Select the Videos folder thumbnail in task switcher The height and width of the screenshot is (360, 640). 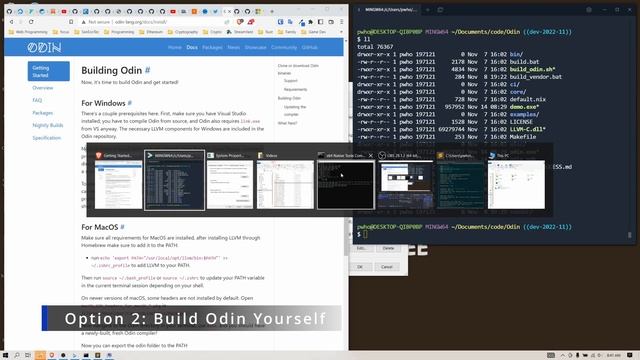(x=285, y=180)
